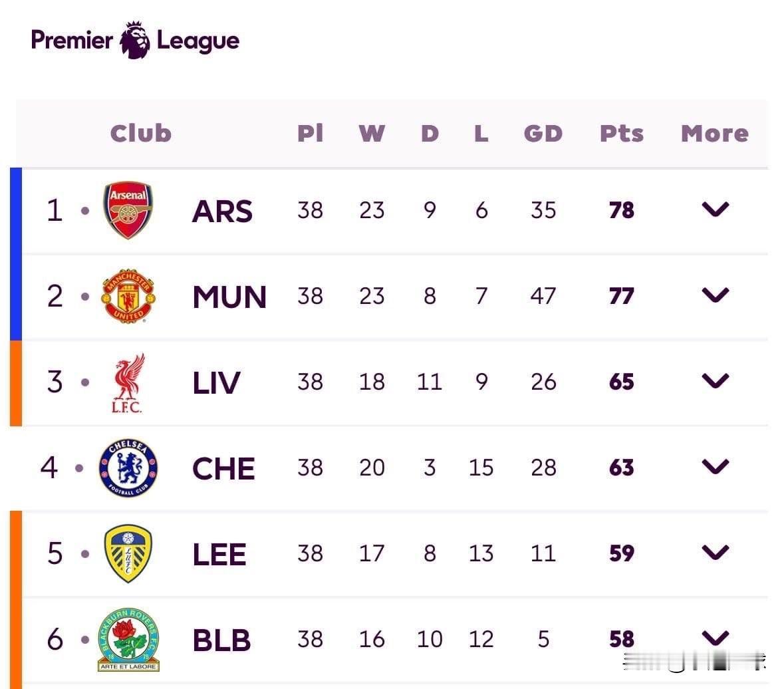Expand the Arsenal row details
Viewport: 784px width, 689px height.
pyautogui.click(x=715, y=209)
